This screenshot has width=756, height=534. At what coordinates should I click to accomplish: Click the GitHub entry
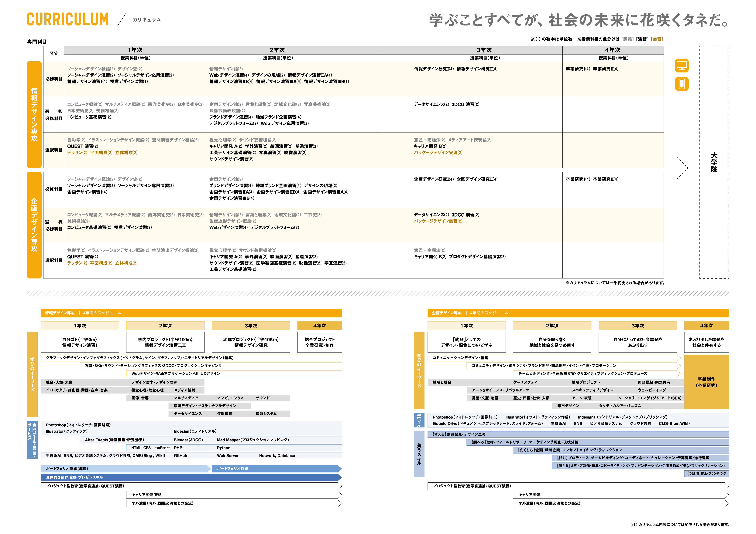pos(180,456)
